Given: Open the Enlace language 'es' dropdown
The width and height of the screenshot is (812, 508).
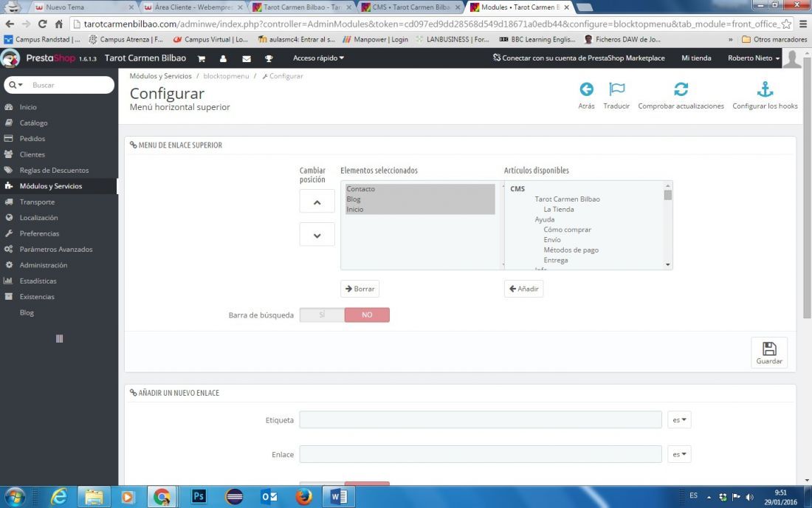Looking at the screenshot, I should pos(679,454).
